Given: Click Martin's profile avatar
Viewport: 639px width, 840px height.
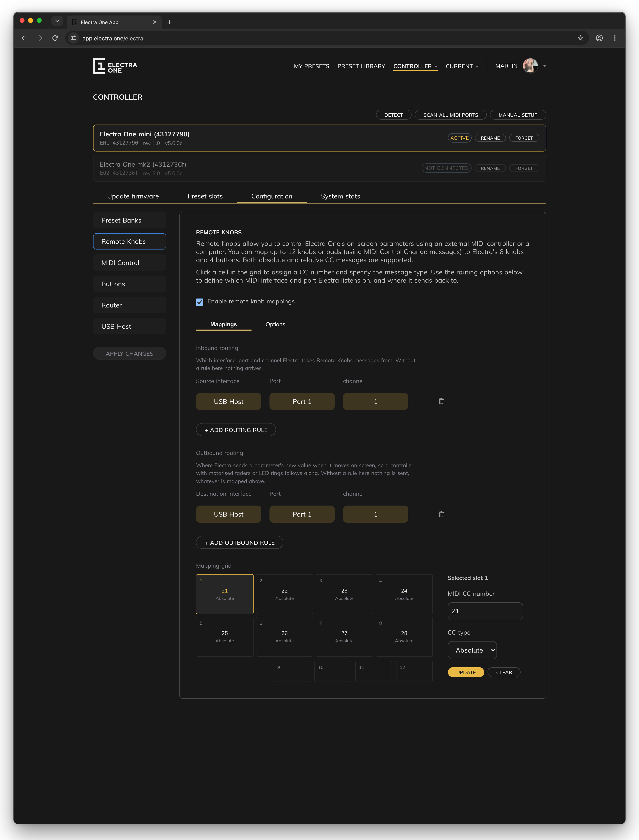Looking at the screenshot, I should [x=530, y=66].
